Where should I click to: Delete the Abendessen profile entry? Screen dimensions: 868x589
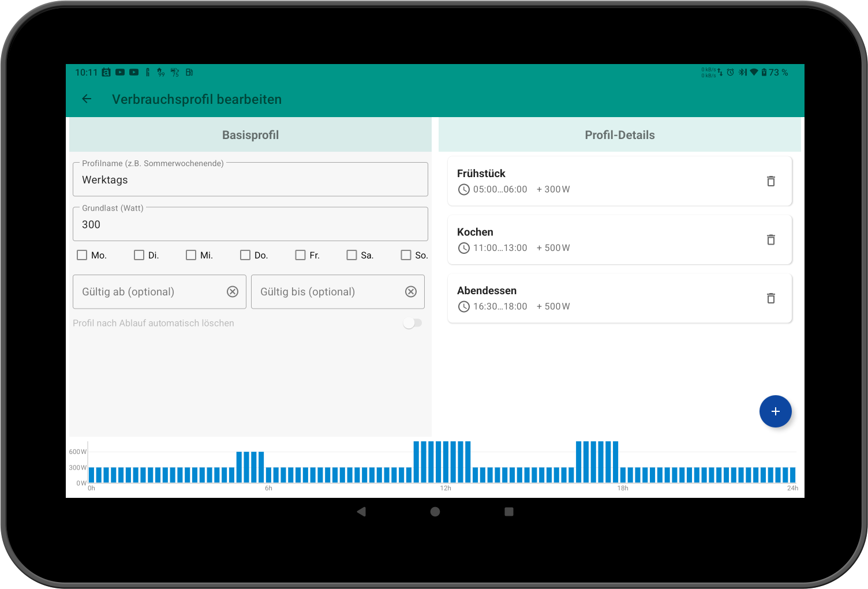(x=770, y=298)
